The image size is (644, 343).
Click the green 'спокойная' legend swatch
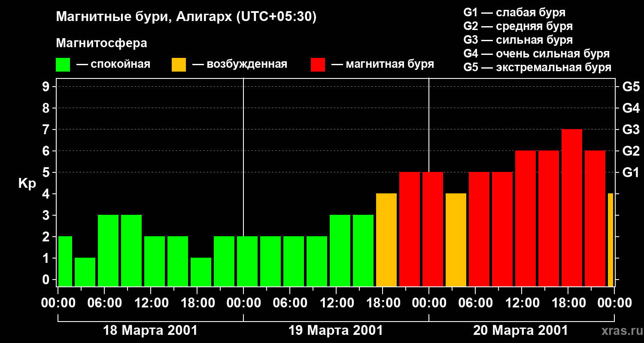63,65
